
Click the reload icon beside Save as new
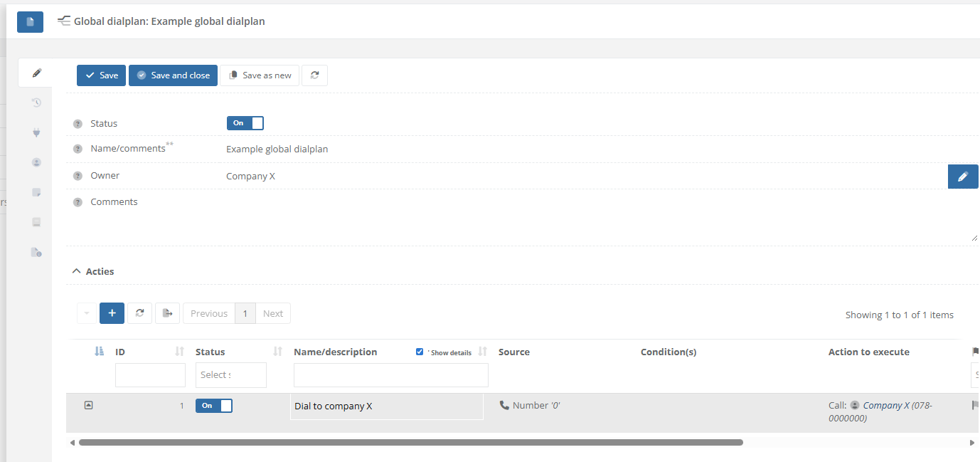[x=314, y=75]
